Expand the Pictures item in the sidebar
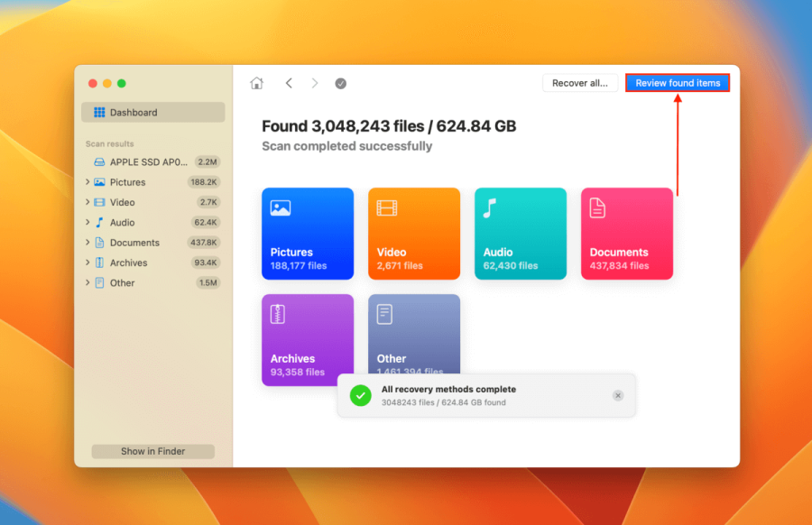 [88, 181]
